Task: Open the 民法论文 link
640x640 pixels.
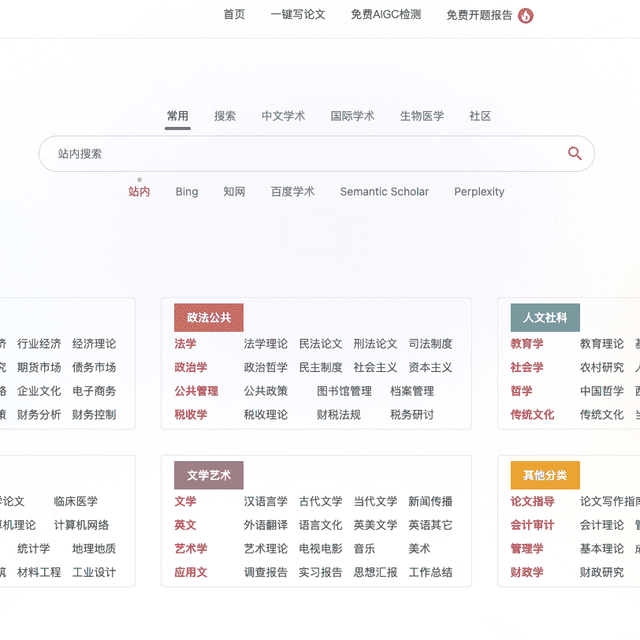Action: click(x=320, y=344)
